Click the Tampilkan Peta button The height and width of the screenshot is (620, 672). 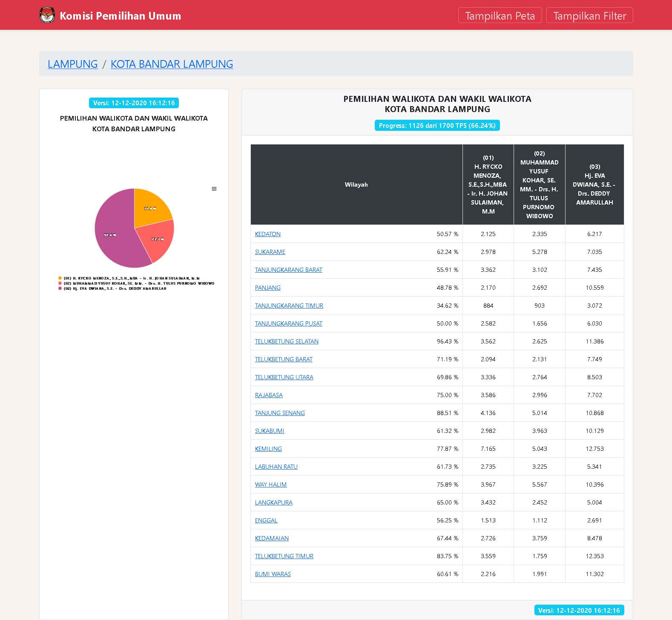tap(500, 16)
